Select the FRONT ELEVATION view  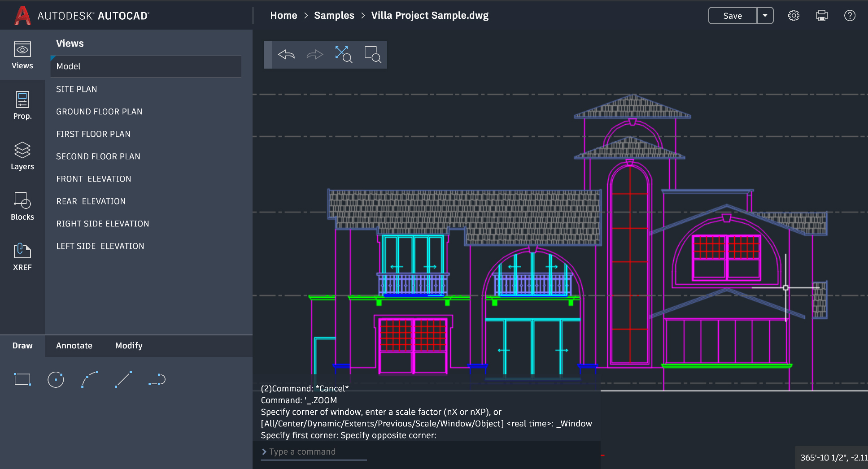tap(94, 179)
